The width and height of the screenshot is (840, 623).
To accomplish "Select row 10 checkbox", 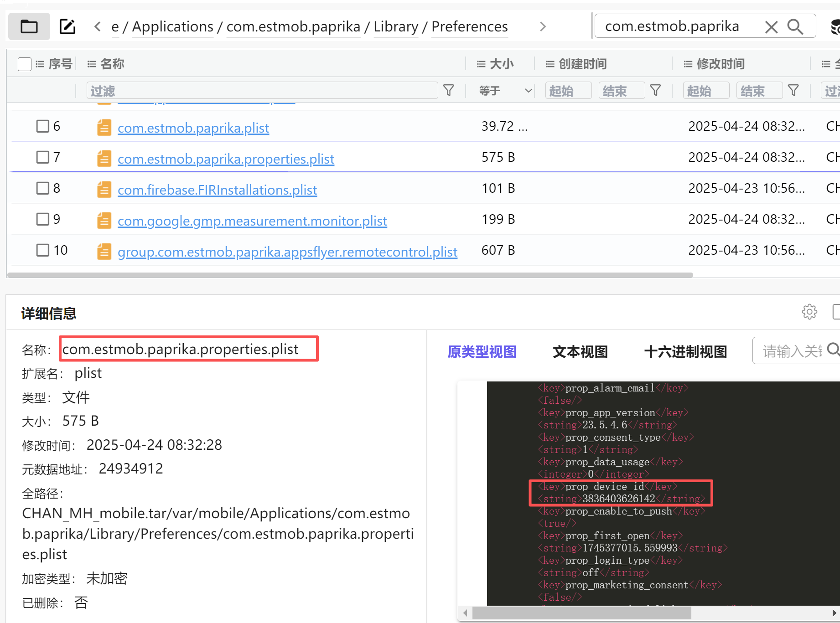I will pyautogui.click(x=43, y=250).
